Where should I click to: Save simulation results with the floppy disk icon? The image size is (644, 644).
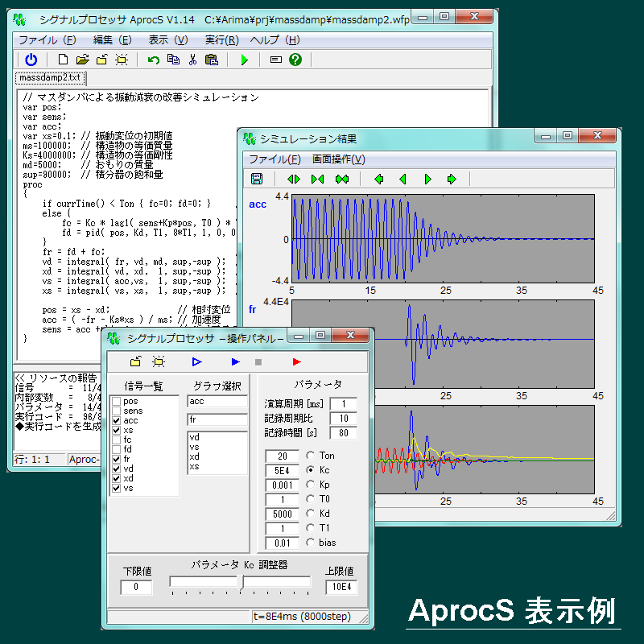[257, 179]
